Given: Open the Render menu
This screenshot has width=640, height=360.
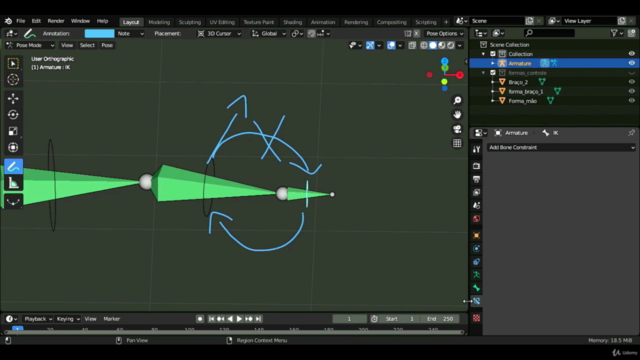Looking at the screenshot, I should tap(56, 21).
